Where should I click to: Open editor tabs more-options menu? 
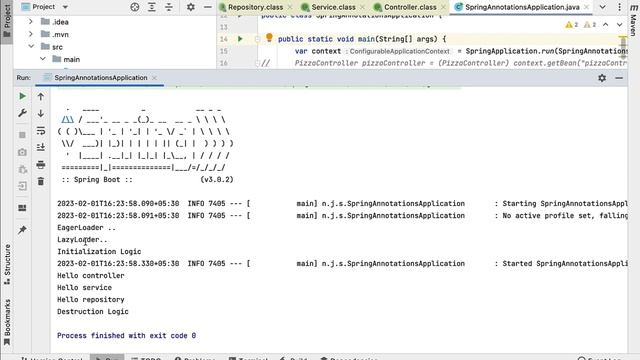pos(619,7)
